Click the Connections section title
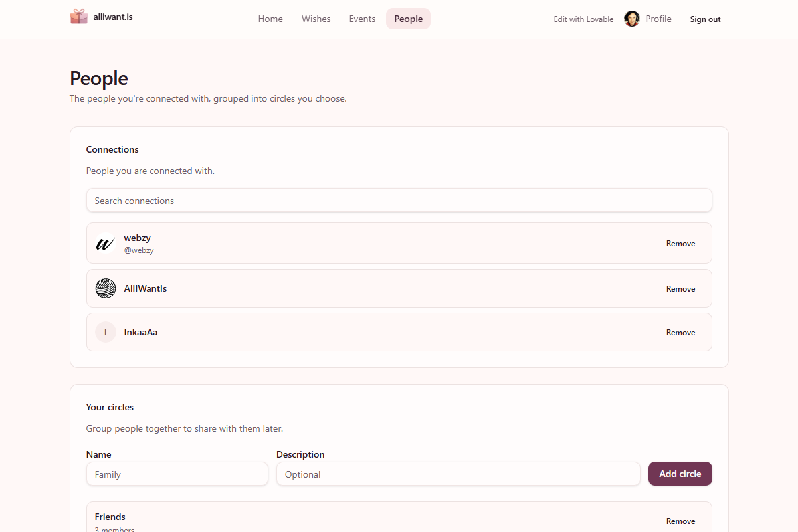 [112, 149]
